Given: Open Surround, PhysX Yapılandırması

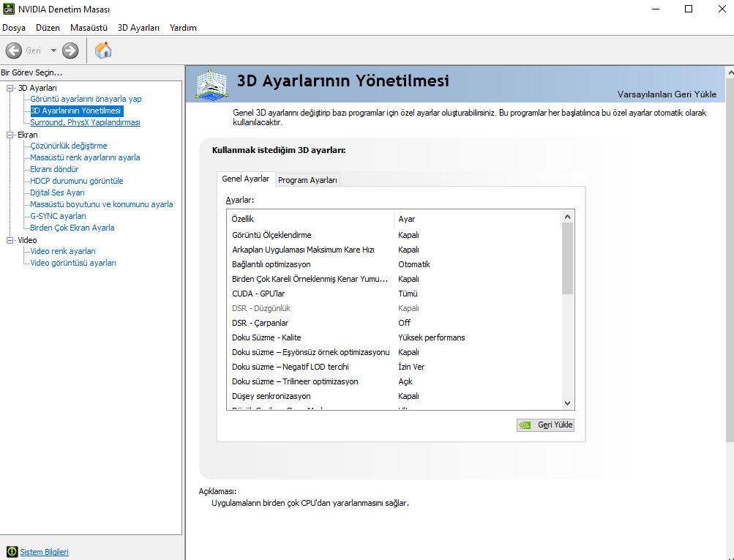Looking at the screenshot, I should [x=85, y=122].
